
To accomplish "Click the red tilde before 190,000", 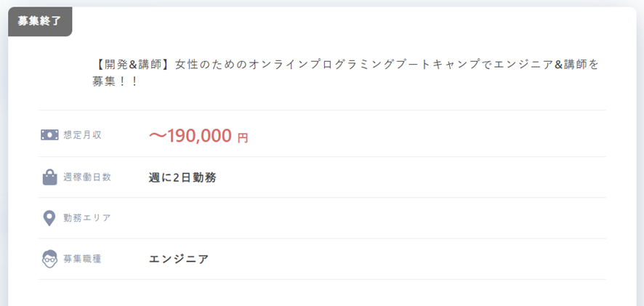I will (x=158, y=137).
